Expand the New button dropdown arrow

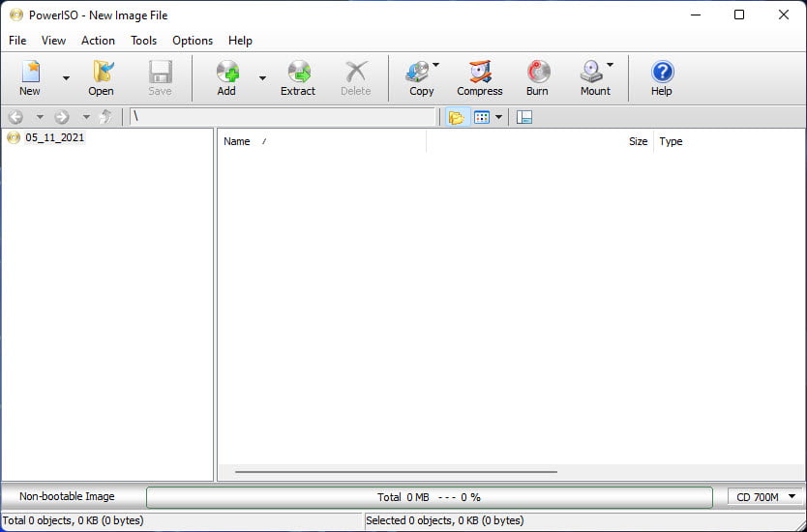point(66,78)
